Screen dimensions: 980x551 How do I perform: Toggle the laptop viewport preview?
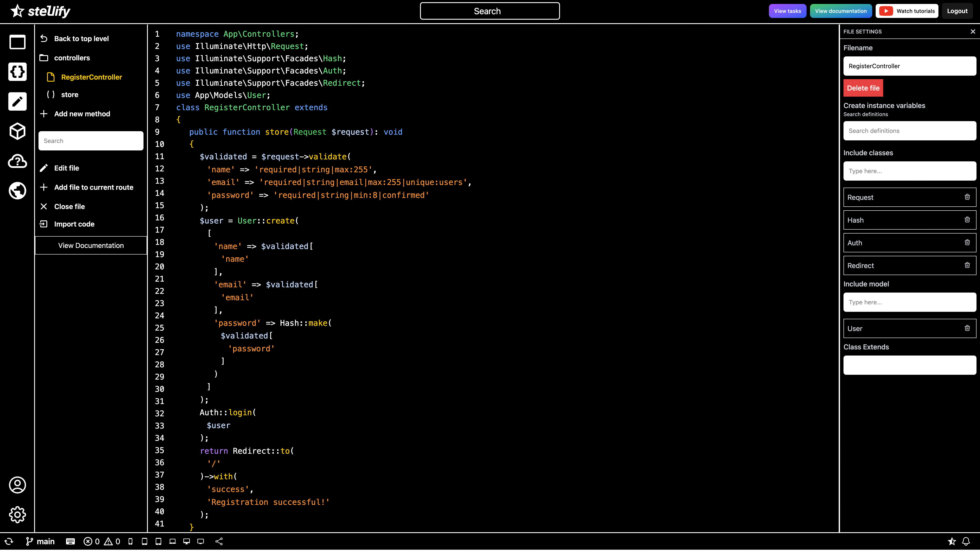tap(172, 541)
